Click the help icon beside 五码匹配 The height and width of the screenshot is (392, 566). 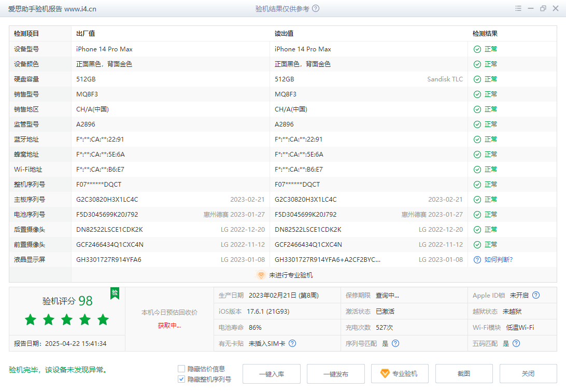(516, 343)
